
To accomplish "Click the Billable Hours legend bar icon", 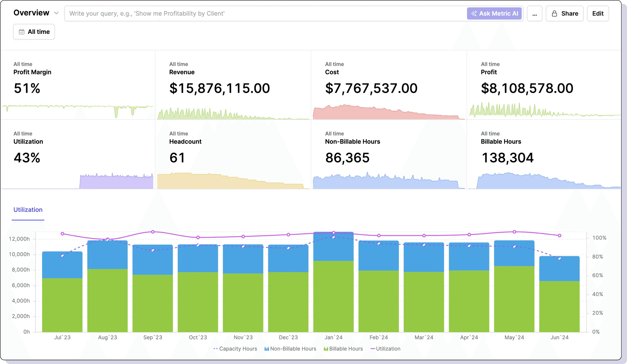I will pyautogui.click(x=326, y=349).
